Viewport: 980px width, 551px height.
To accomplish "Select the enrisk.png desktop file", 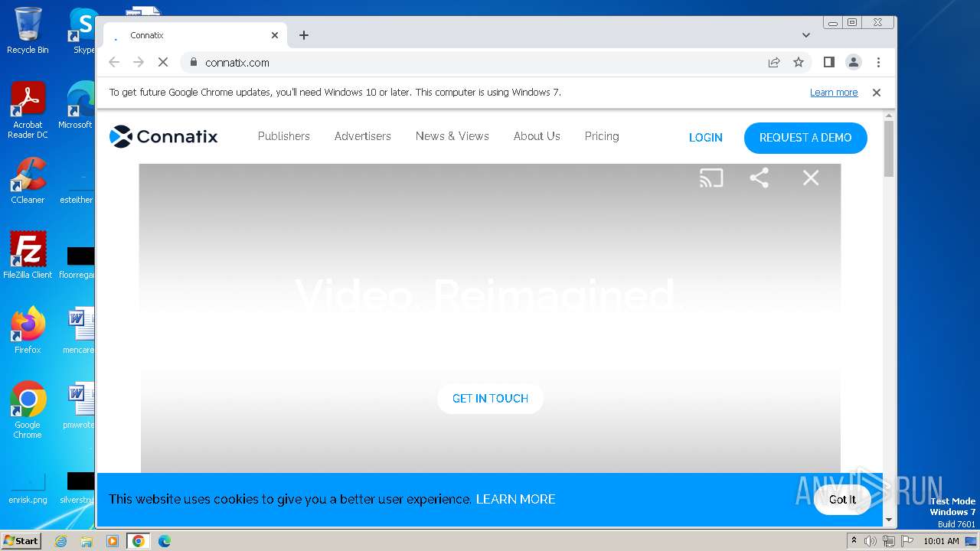I will tap(28, 488).
